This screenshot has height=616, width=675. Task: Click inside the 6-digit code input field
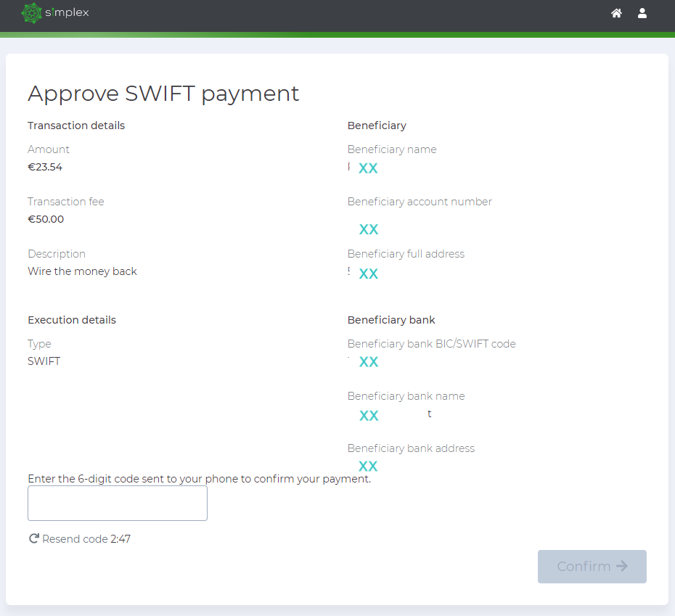pos(117,503)
